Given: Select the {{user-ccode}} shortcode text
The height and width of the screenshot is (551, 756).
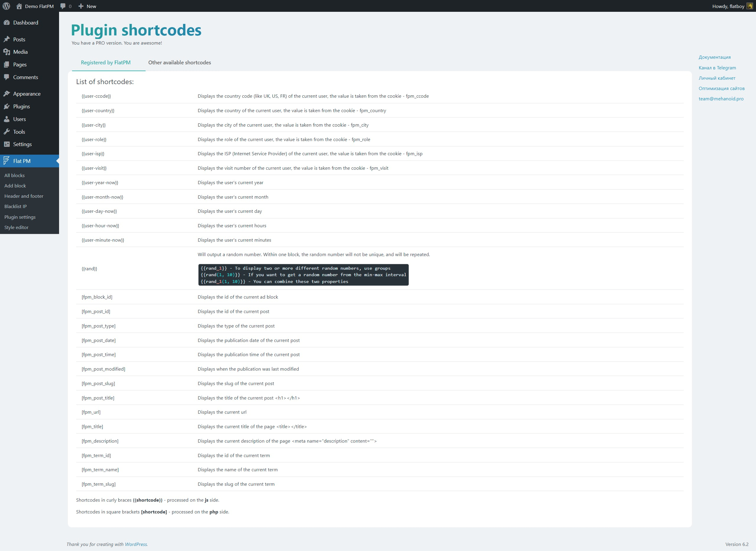Looking at the screenshot, I should [96, 96].
